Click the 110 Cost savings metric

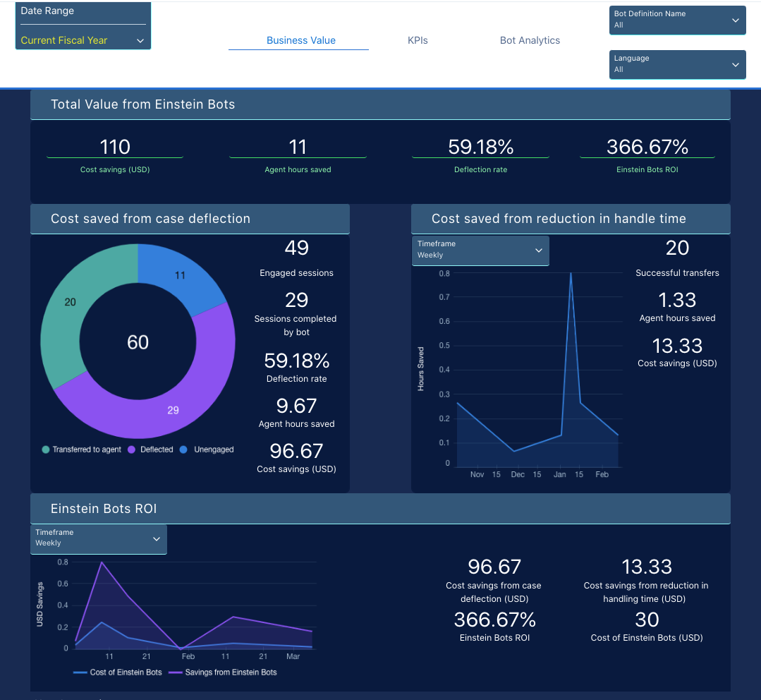[x=115, y=147]
